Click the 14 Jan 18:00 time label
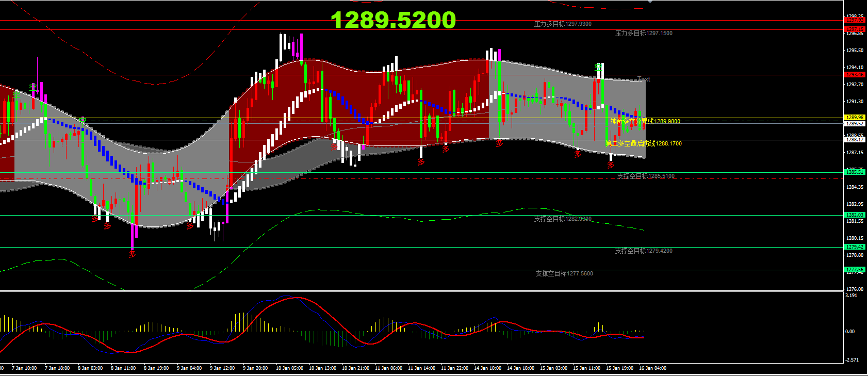The height and width of the screenshot is (376, 868). tap(520, 368)
